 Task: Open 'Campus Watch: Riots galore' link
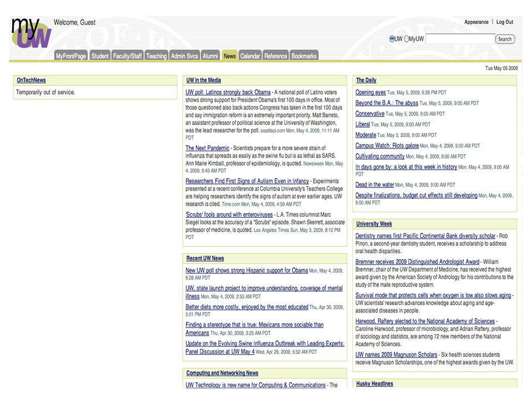[387, 146]
